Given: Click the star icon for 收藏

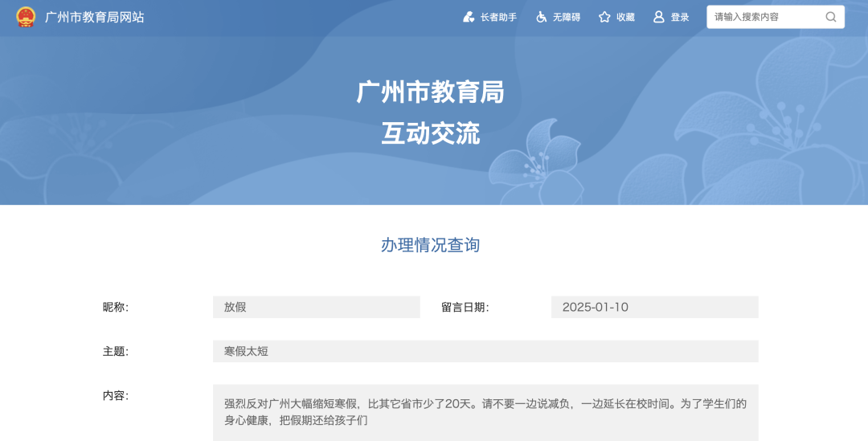Looking at the screenshot, I should (604, 17).
